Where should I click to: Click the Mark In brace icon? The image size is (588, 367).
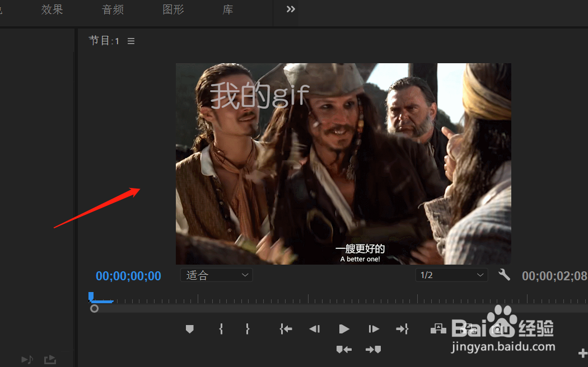(x=221, y=329)
